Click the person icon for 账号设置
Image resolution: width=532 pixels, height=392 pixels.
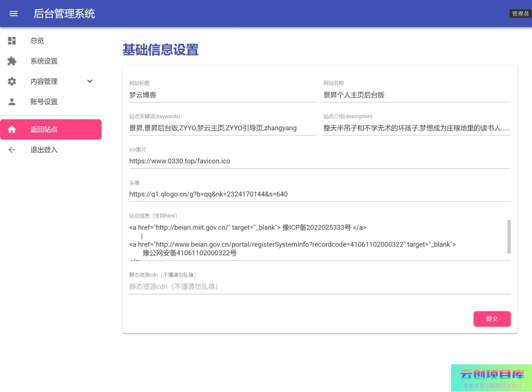click(x=12, y=102)
